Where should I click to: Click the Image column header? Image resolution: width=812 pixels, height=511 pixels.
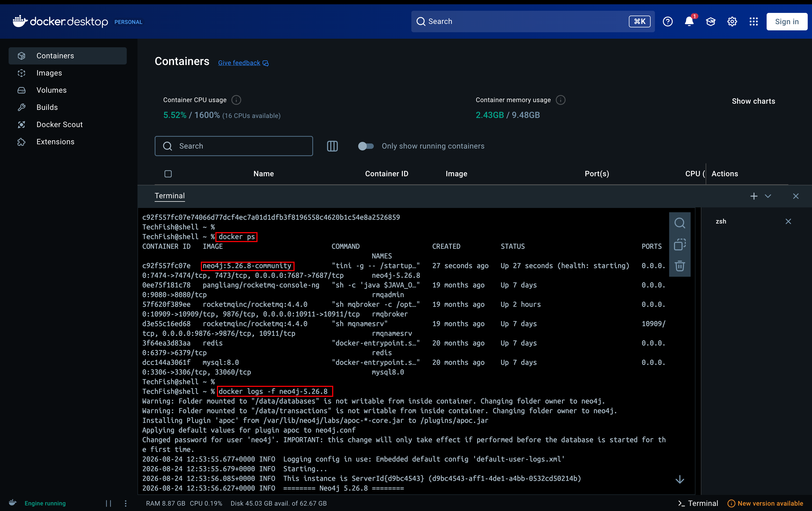point(456,174)
